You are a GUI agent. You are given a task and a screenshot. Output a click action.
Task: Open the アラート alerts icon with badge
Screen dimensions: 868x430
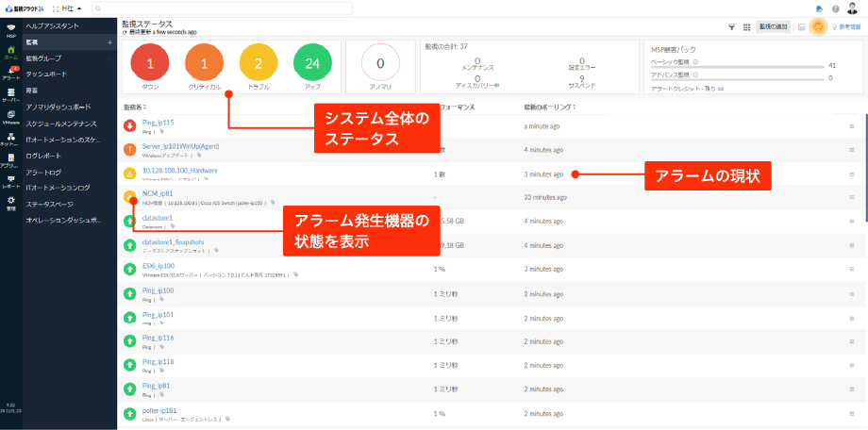pos(10,73)
